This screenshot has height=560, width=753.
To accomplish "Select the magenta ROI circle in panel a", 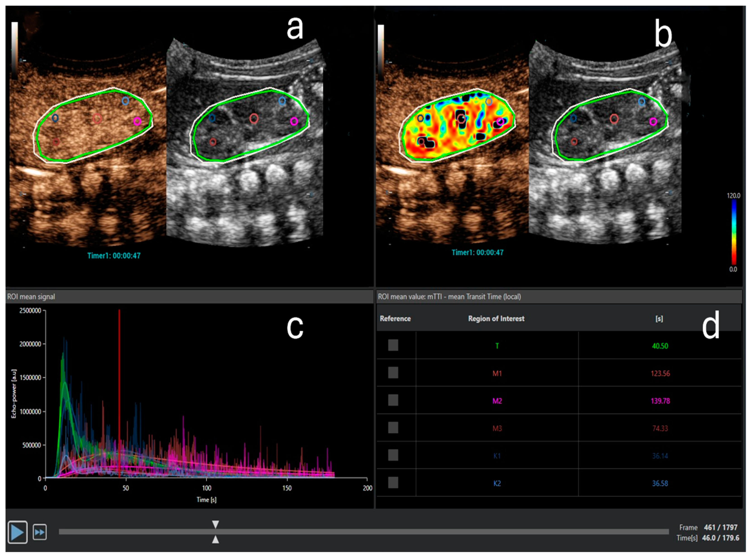I will point(137,121).
